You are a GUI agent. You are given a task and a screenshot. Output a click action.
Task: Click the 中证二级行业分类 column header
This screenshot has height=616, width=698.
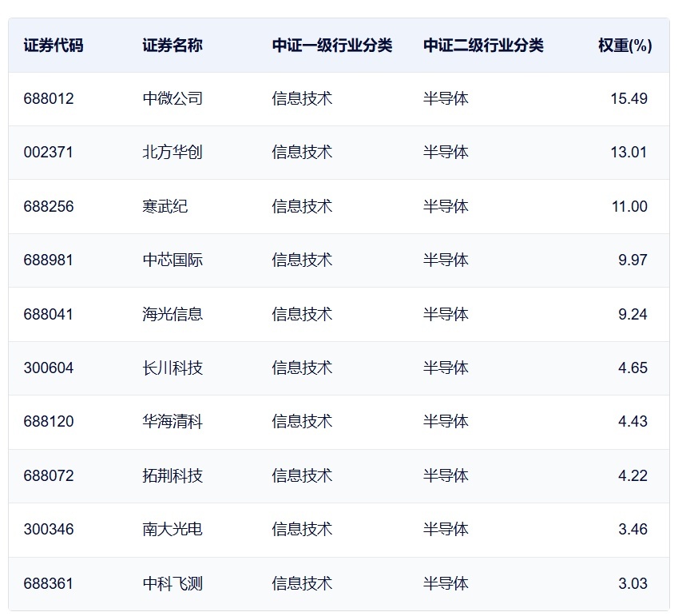483,46
